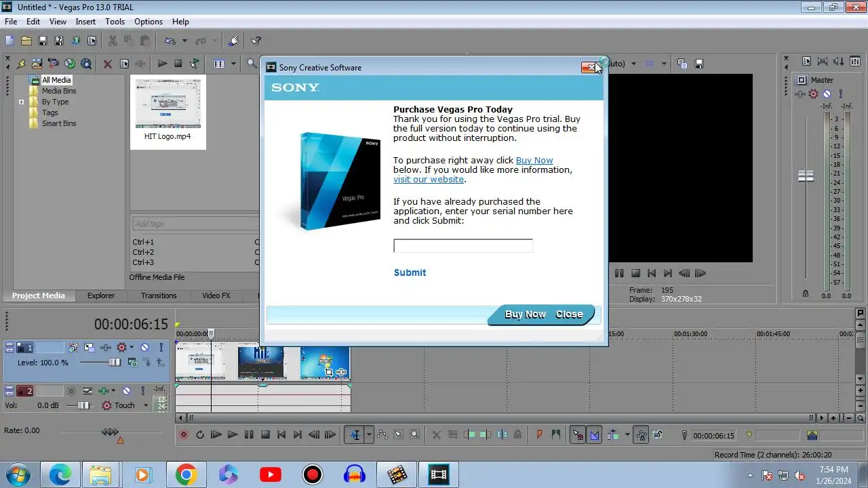The width and height of the screenshot is (868, 488).
Task: Click the serial number input field
Action: 463,245
